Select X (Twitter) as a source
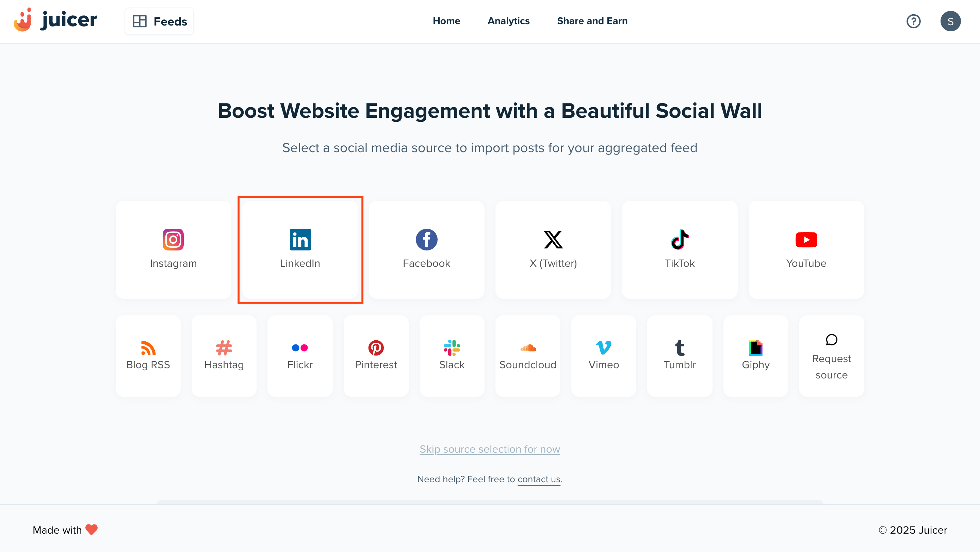Screen dimensions: 980x552 point(553,250)
